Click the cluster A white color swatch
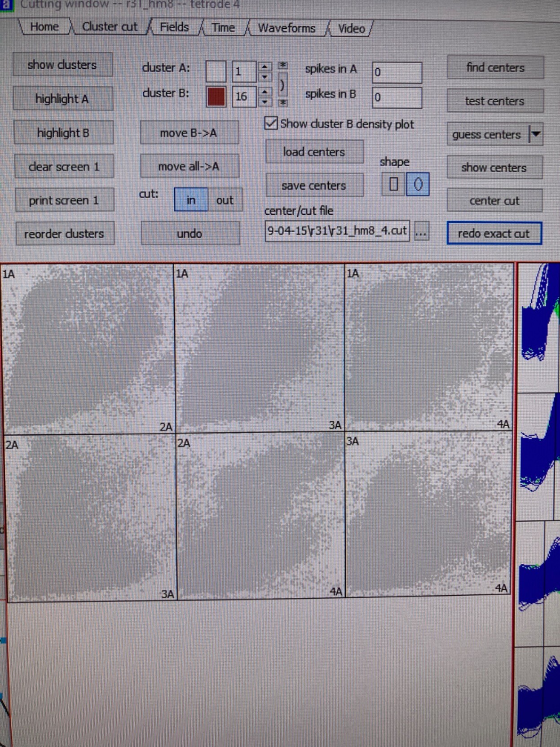Image resolution: width=560 pixels, height=747 pixels. tap(216, 71)
